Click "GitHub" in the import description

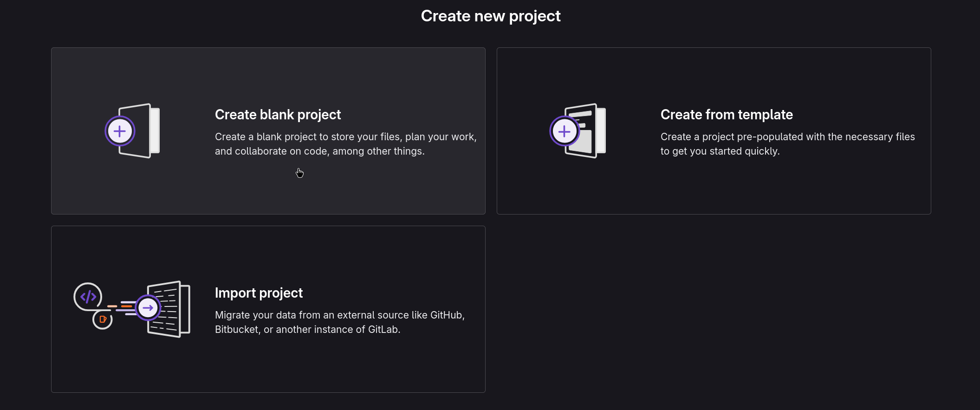click(446, 315)
